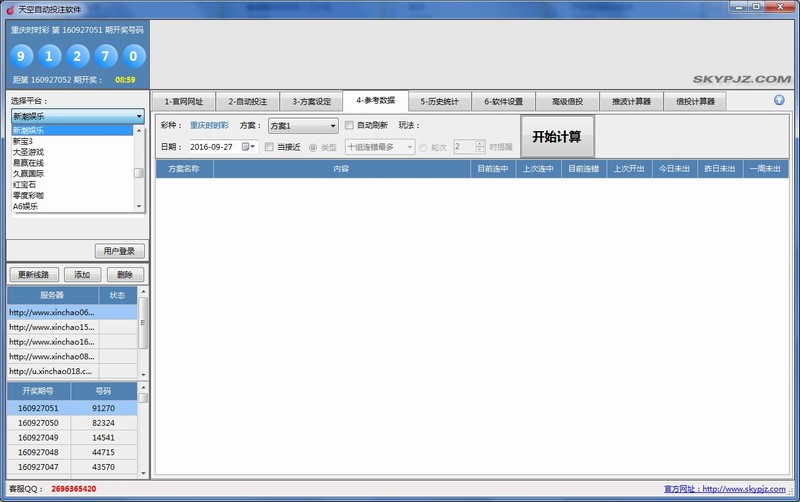This screenshot has height=502, width=800.
Task: Toggle the 当接近 checkbox
Action: pyautogui.click(x=268, y=147)
